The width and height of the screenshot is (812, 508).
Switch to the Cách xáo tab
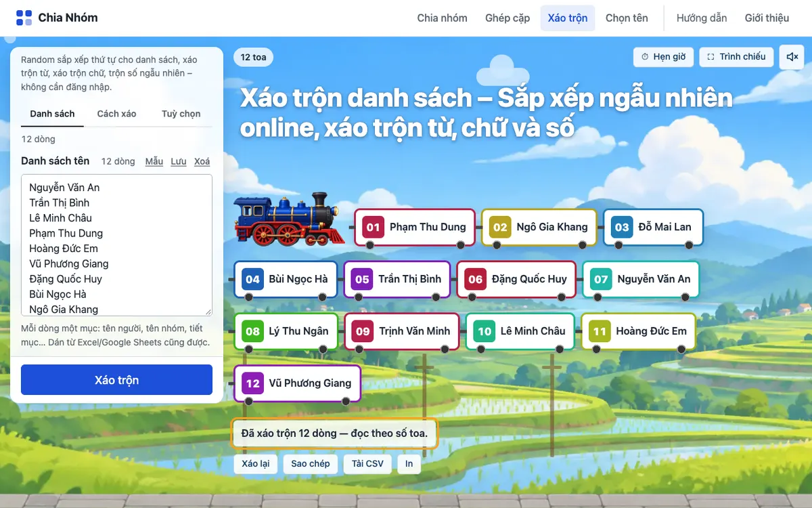tap(116, 114)
